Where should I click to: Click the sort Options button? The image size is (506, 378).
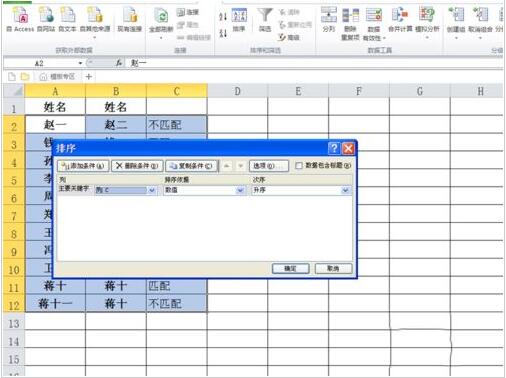[269, 166]
